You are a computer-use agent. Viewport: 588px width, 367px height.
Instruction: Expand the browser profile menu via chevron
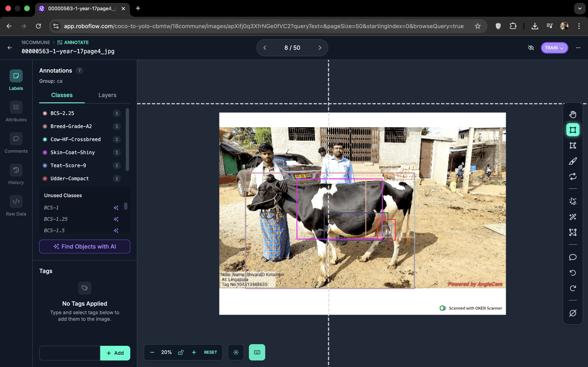click(x=580, y=9)
